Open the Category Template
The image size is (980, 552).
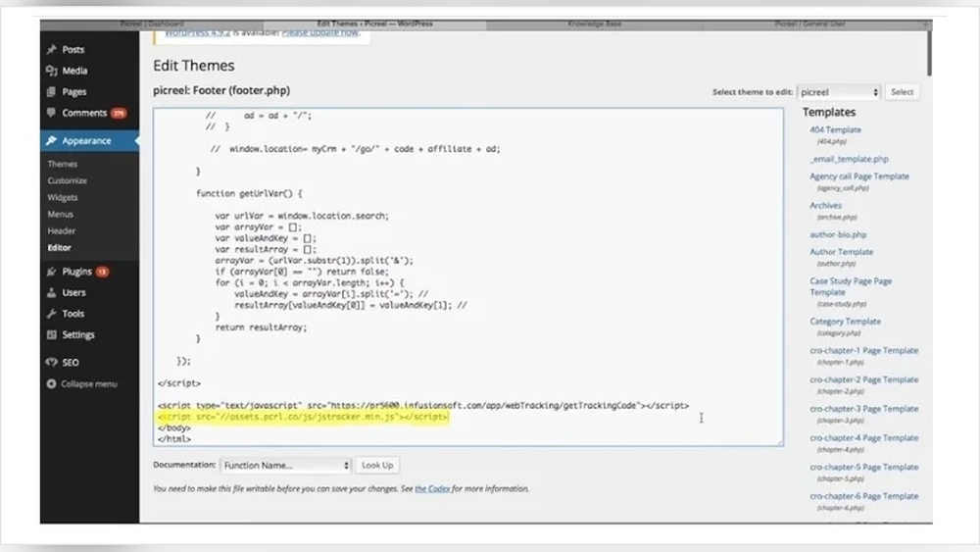pos(845,322)
